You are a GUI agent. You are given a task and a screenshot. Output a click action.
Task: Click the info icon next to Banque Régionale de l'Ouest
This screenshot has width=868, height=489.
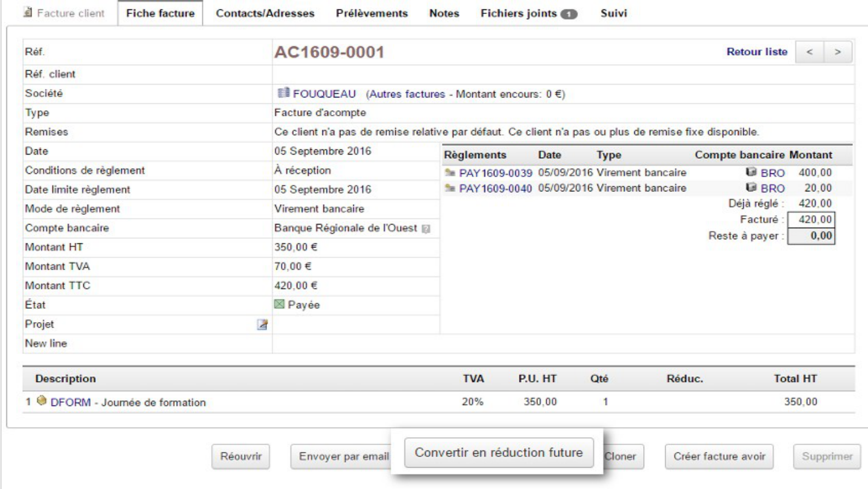426,229
